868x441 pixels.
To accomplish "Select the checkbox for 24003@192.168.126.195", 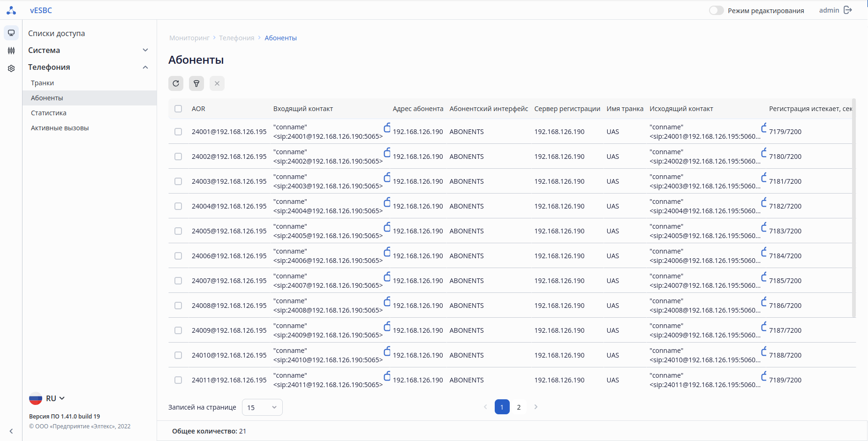I will point(178,181).
